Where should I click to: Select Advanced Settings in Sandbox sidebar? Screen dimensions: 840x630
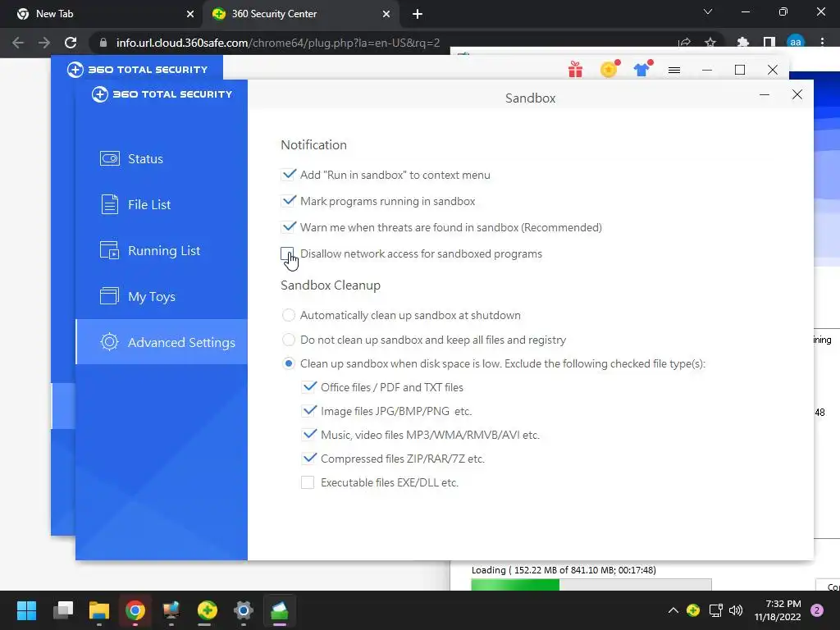click(162, 342)
